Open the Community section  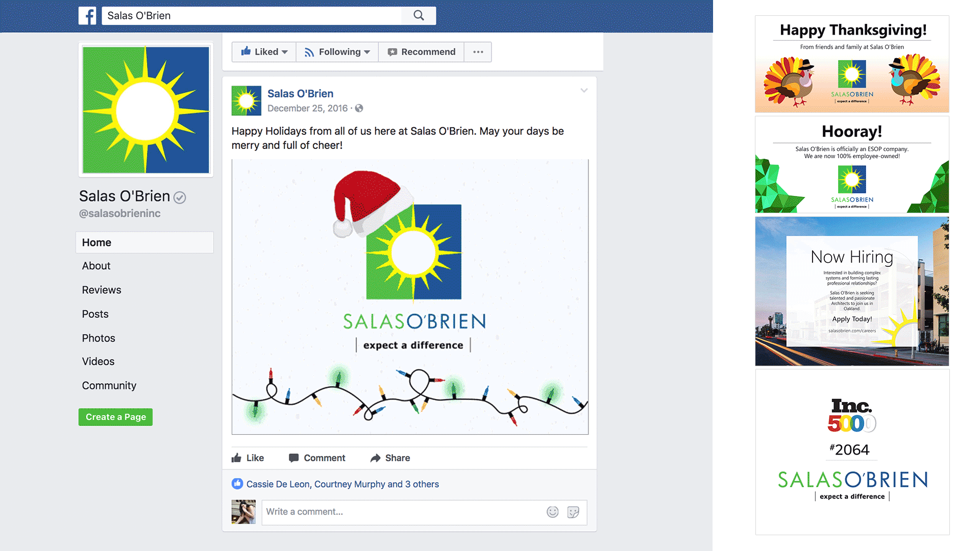point(109,386)
